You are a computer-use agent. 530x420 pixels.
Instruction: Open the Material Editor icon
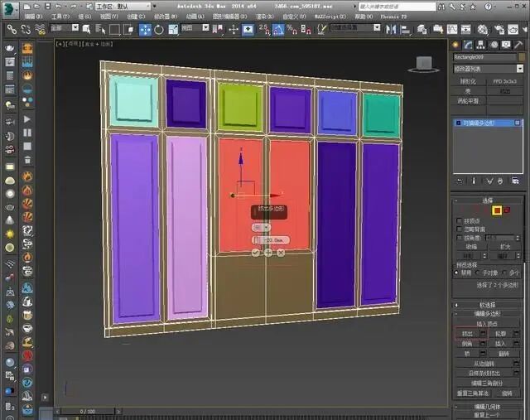pos(483,30)
